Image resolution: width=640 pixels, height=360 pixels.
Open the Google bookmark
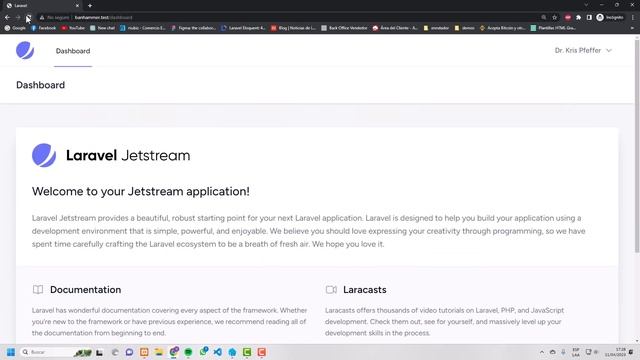[x=15, y=28]
